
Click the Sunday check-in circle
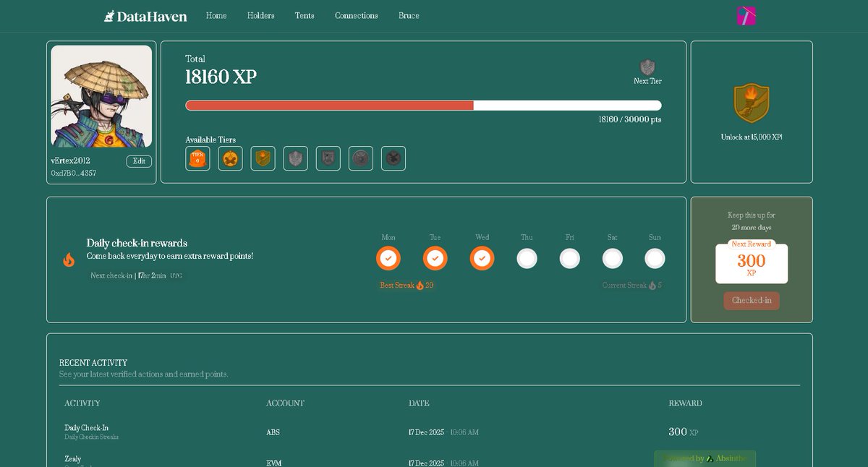click(655, 258)
